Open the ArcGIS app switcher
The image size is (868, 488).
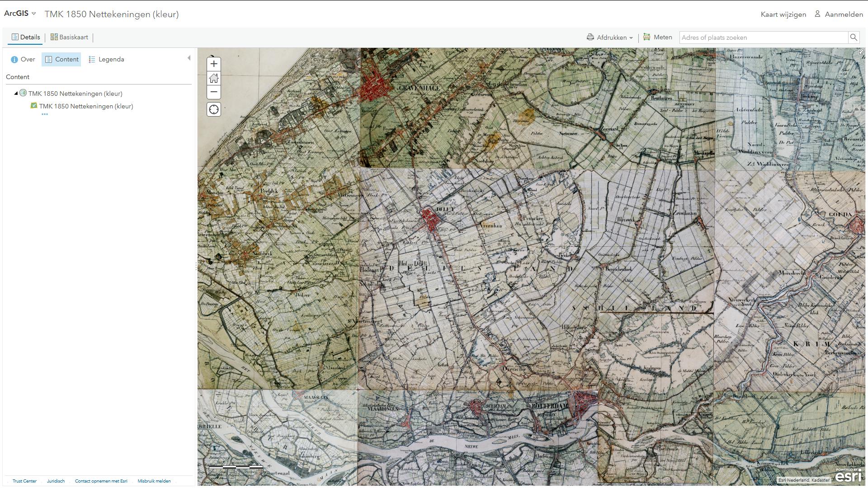pos(19,13)
